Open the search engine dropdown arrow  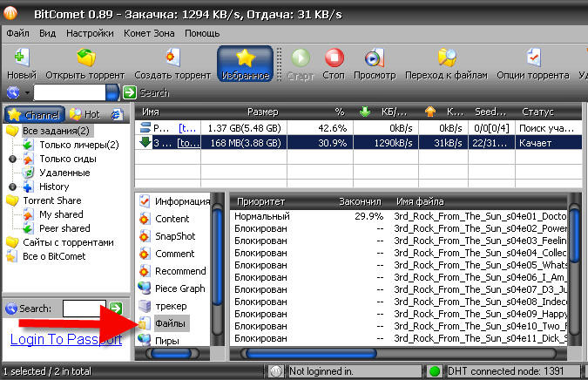27,92
